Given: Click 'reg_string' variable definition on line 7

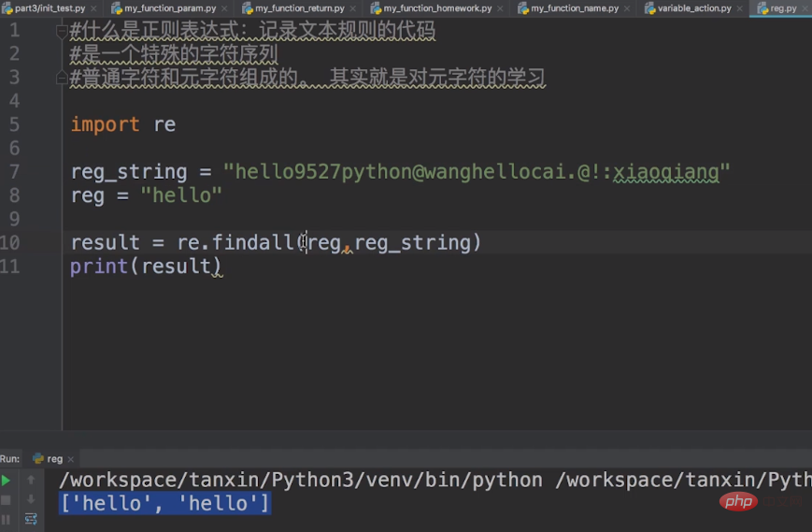Looking at the screenshot, I should pyautogui.click(x=129, y=172).
